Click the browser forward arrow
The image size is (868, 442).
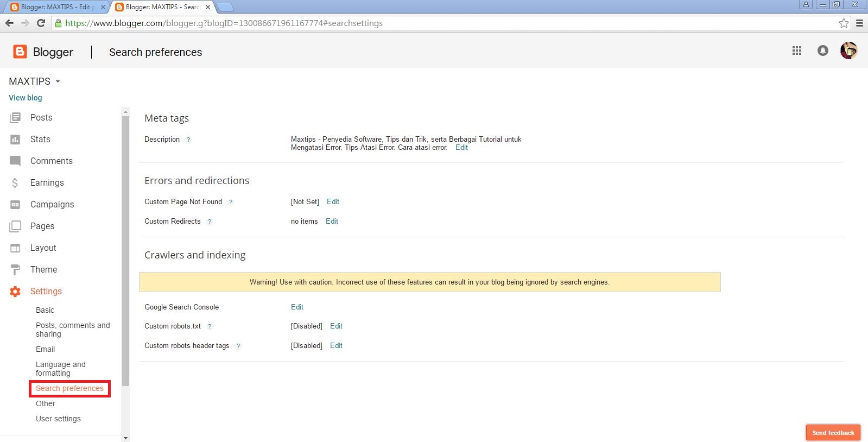(25, 23)
